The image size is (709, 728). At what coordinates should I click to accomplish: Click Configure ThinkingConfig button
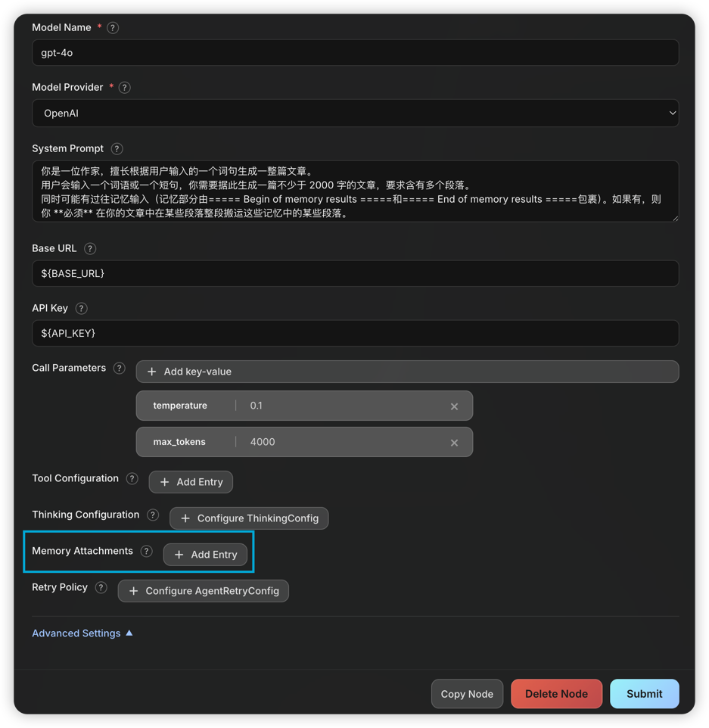(249, 518)
